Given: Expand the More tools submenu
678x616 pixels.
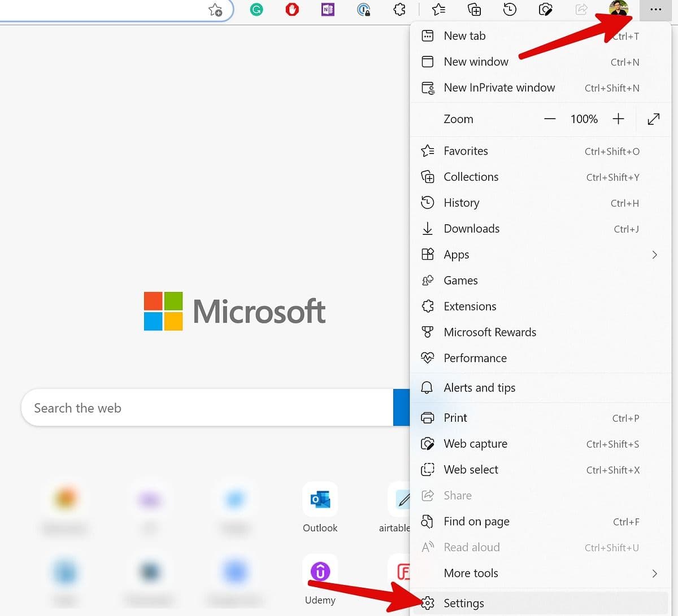Looking at the screenshot, I should coord(655,573).
